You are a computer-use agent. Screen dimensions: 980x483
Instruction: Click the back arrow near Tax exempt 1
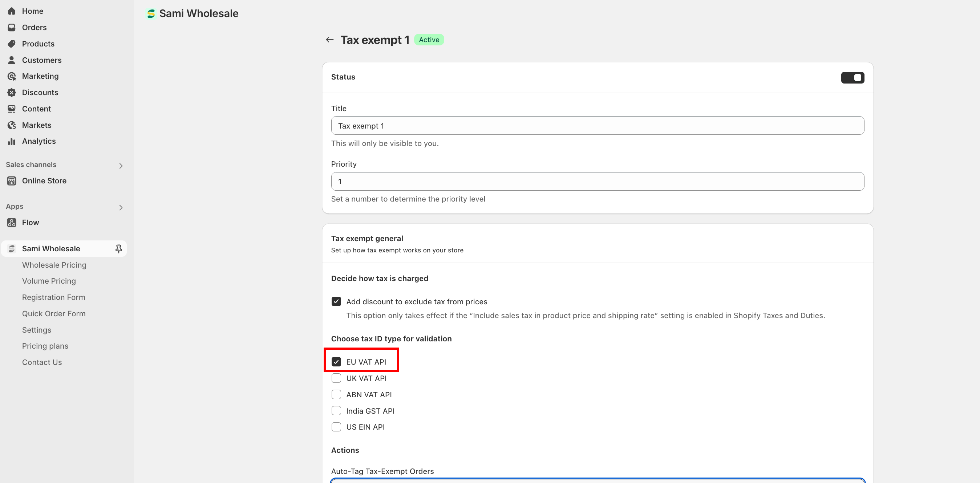[x=329, y=40]
